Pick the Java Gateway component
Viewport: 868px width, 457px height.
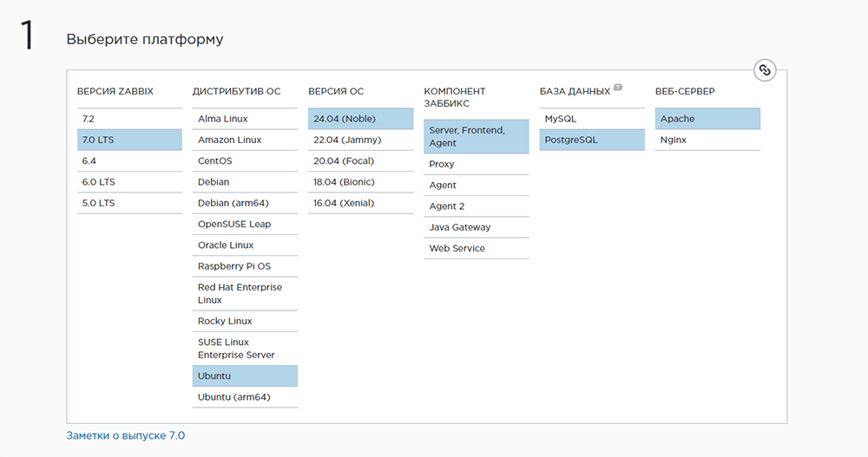[x=476, y=227]
